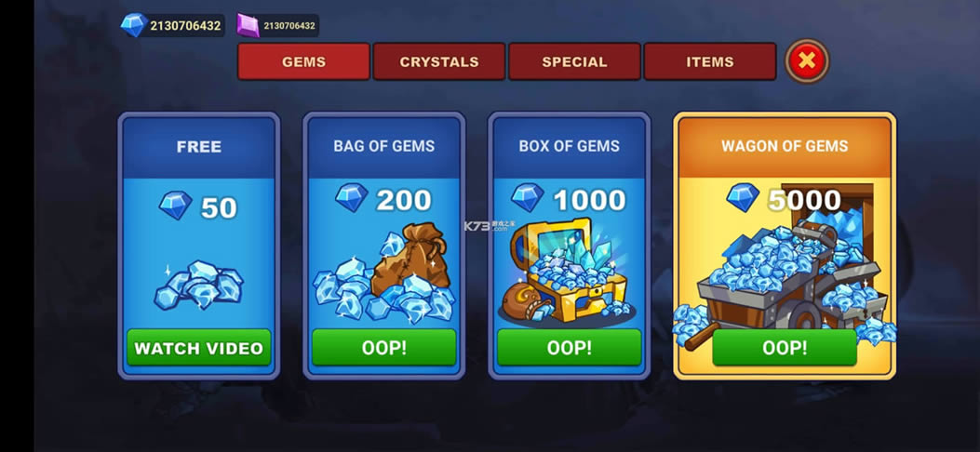Go to the Items tab

(x=710, y=61)
